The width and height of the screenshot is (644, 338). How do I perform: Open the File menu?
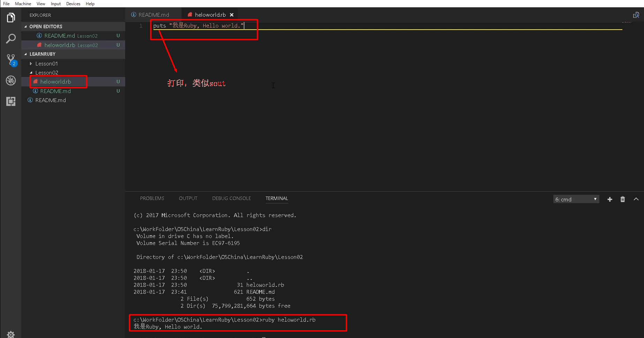pos(6,3)
